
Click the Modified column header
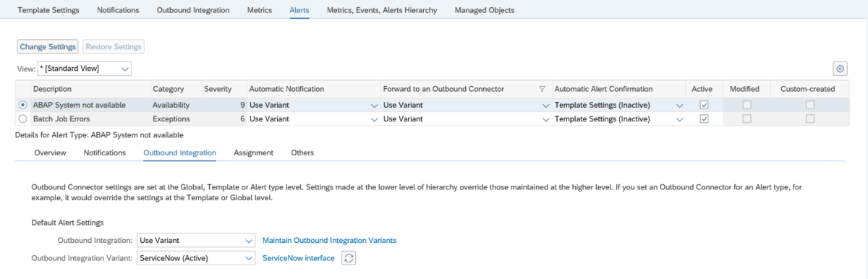pos(744,89)
